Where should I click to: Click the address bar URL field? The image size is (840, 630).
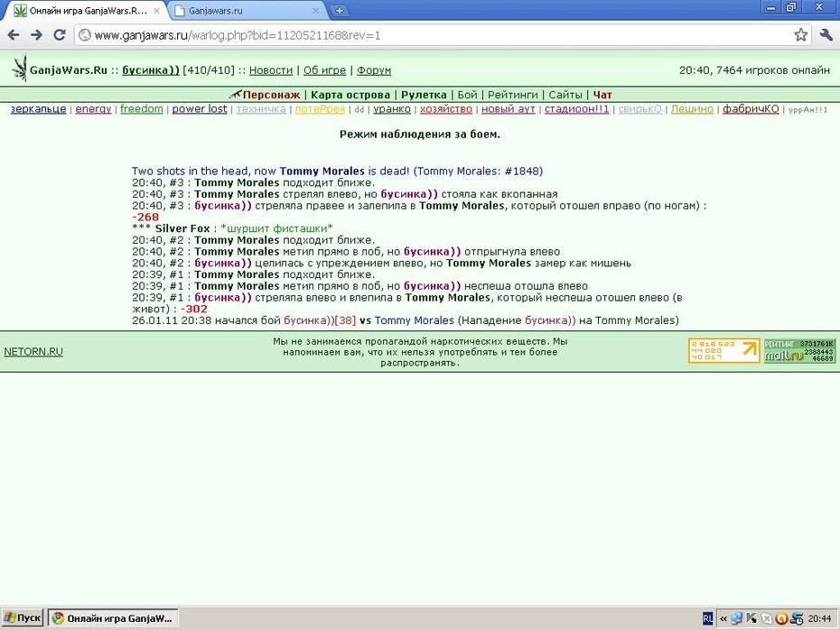click(442, 35)
